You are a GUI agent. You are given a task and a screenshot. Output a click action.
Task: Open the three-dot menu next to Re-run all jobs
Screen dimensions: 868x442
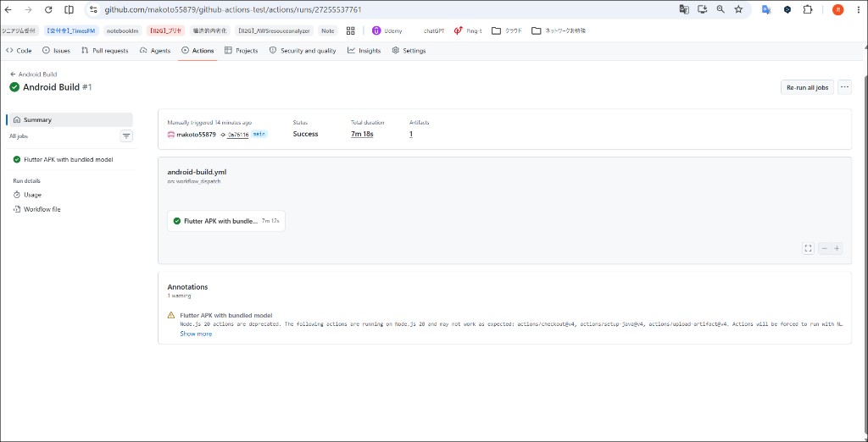pos(844,87)
